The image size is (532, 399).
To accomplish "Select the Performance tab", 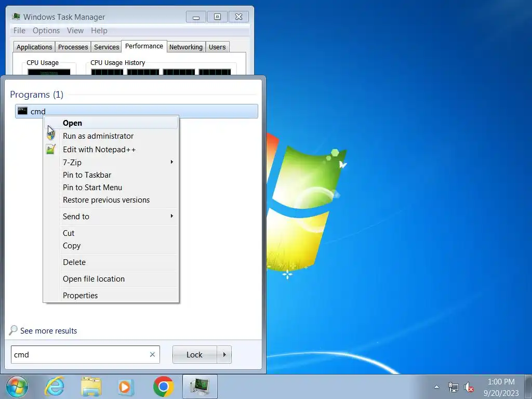I will [x=144, y=46].
